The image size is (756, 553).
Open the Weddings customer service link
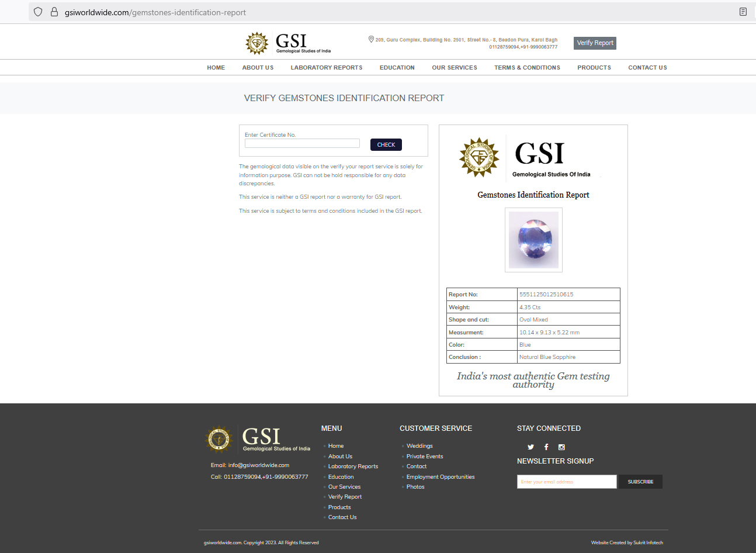tap(419, 446)
